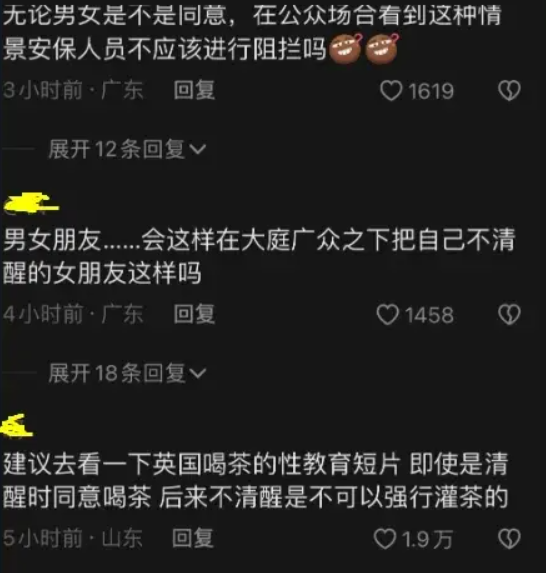Select the 建议去看一下英国喝茶 comment text
This screenshot has height=573, width=546.
(256, 481)
